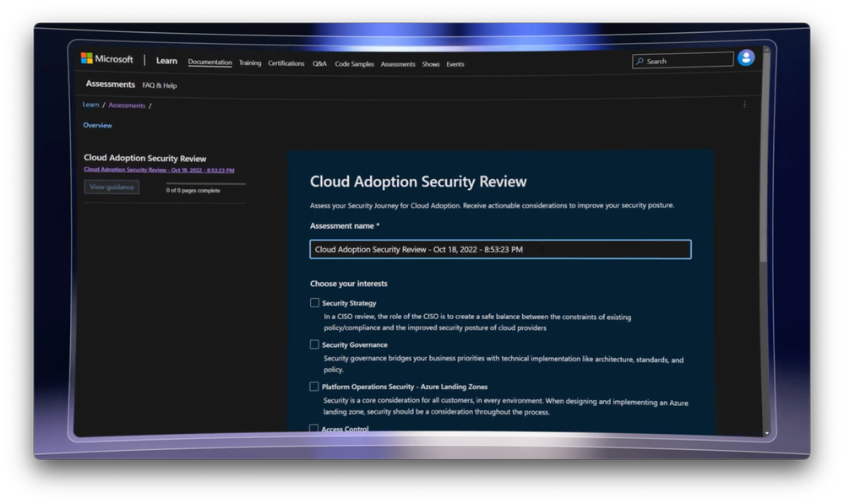This screenshot has height=504, width=844.
Task: Go to Events in the navigation
Action: (x=455, y=64)
